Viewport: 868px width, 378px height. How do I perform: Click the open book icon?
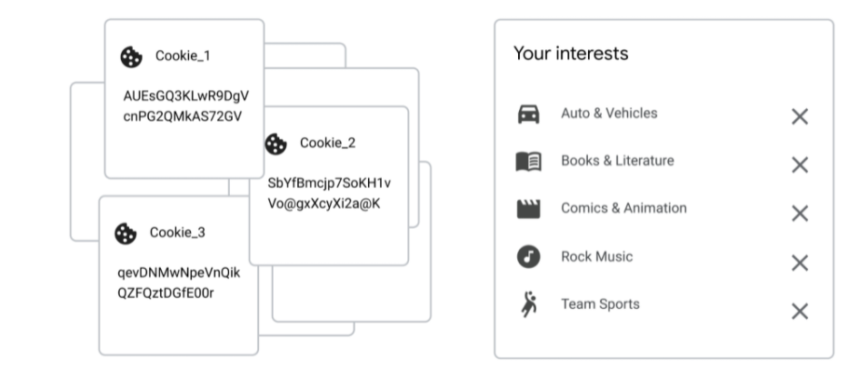pyautogui.click(x=528, y=163)
